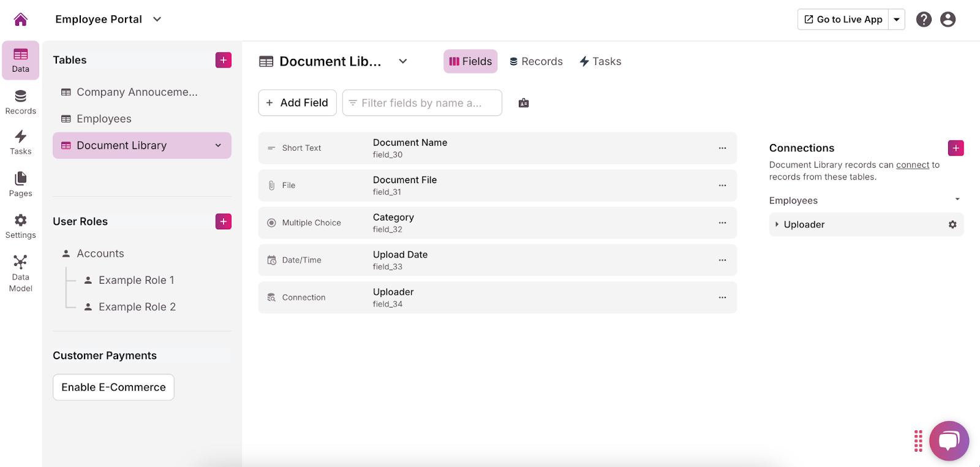Open the Go to Live App dropdown arrow
The height and width of the screenshot is (467, 980).
[897, 20]
